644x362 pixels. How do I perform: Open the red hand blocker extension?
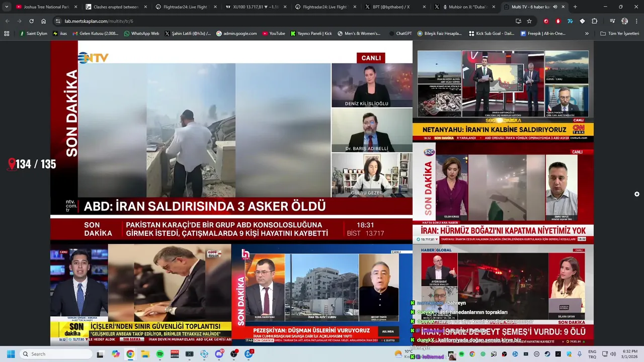click(x=558, y=21)
